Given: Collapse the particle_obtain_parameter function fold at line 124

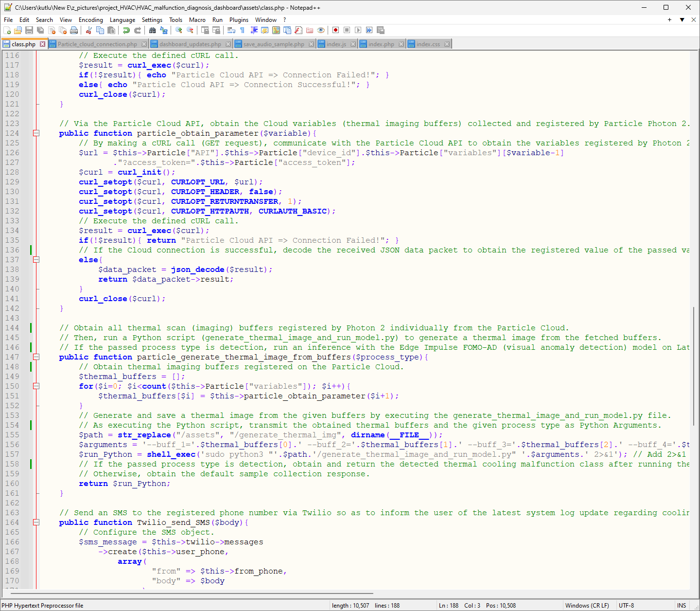Looking at the screenshot, I should tap(36, 133).
